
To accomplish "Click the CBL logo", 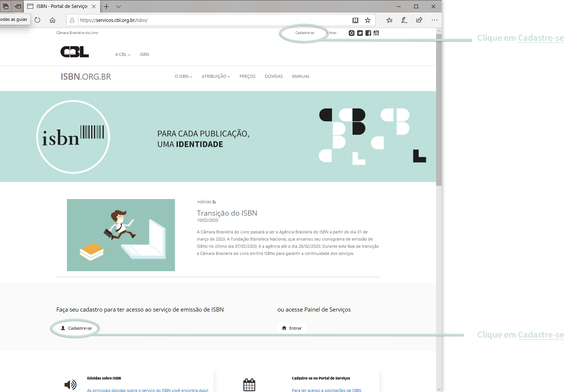I will coord(74,52).
